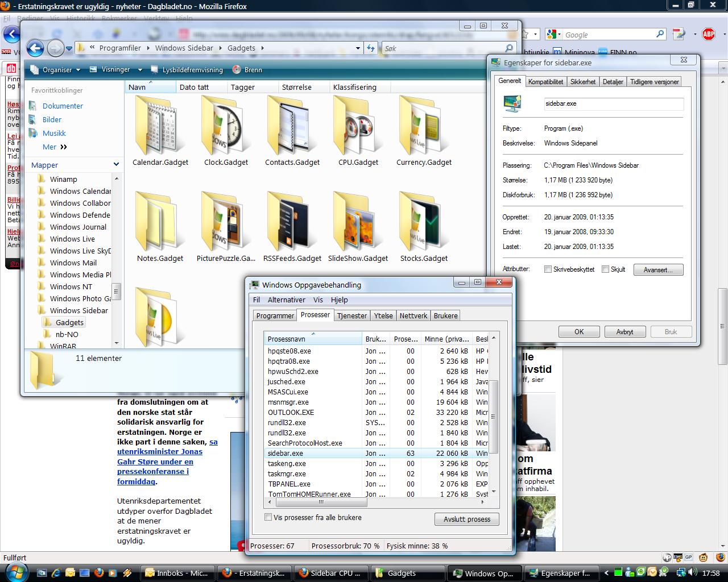Expand path arrow after Windows Sidebar

pos(220,48)
